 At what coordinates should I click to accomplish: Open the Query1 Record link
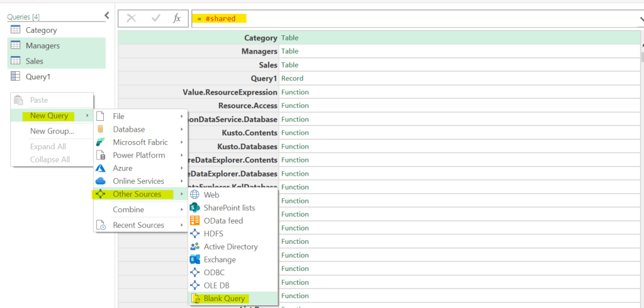pos(292,79)
